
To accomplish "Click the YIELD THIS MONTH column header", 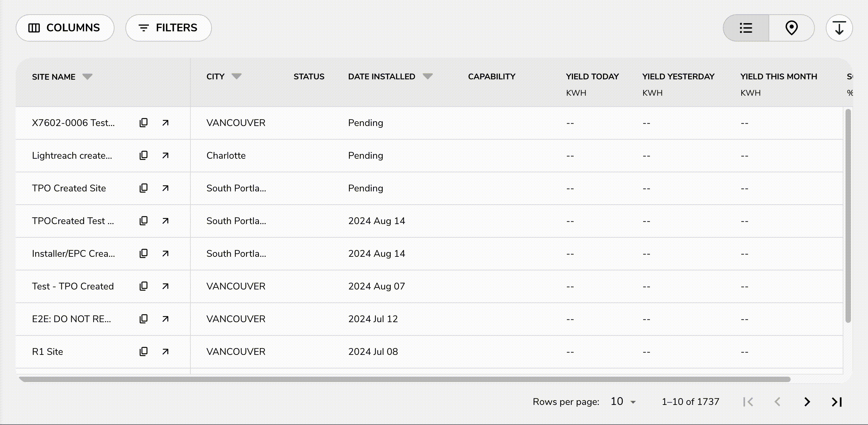I will [x=779, y=77].
